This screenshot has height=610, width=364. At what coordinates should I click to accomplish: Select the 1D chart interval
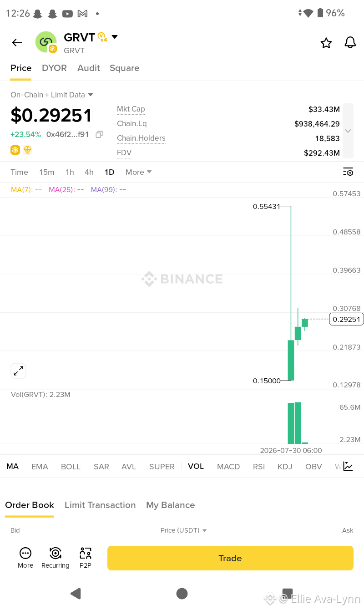pyautogui.click(x=109, y=172)
